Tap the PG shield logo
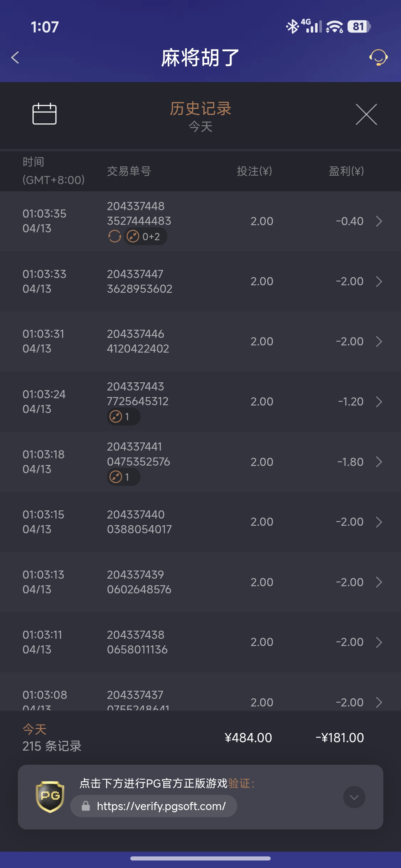 coord(50,797)
